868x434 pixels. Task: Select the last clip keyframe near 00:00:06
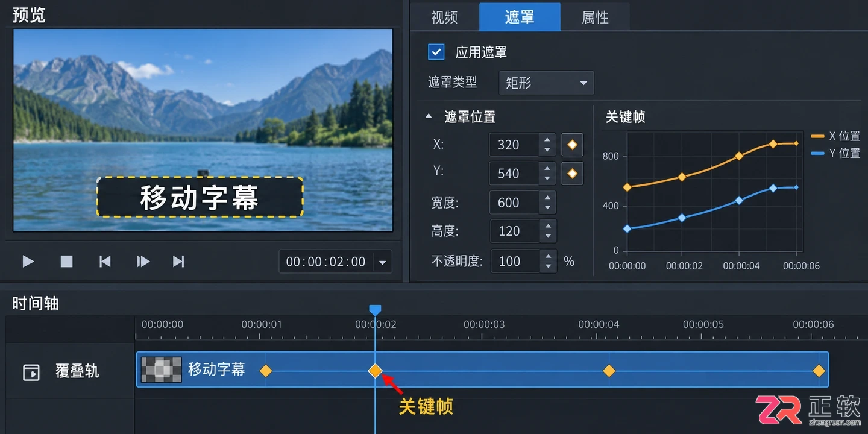point(819,371)
